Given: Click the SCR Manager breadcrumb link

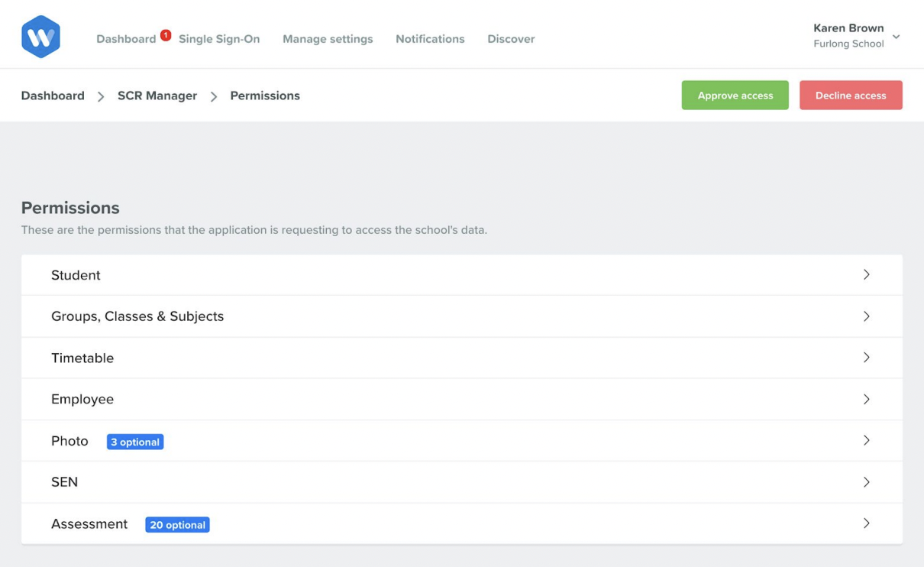Looking at the screenshot, I should pos(157,96).
